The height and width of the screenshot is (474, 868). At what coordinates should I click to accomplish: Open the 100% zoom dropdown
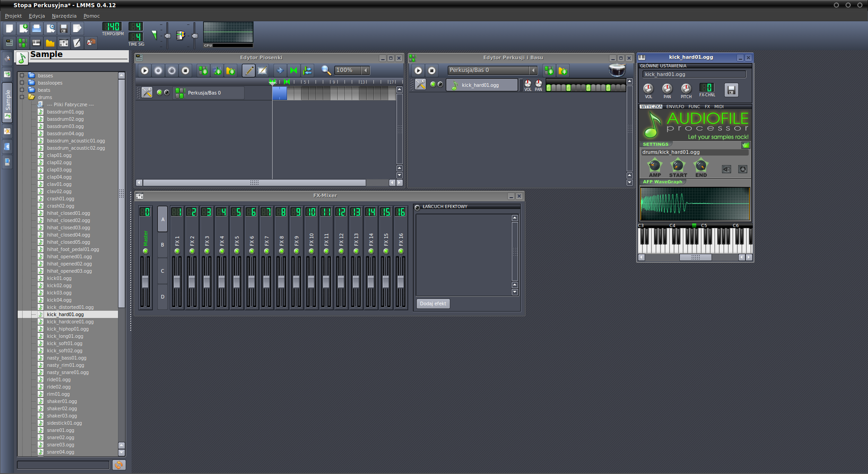(x=366, y=71)
